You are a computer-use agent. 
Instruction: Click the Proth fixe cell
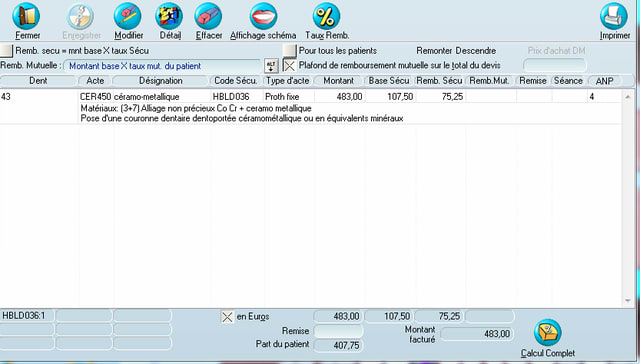tap(289, 97)
